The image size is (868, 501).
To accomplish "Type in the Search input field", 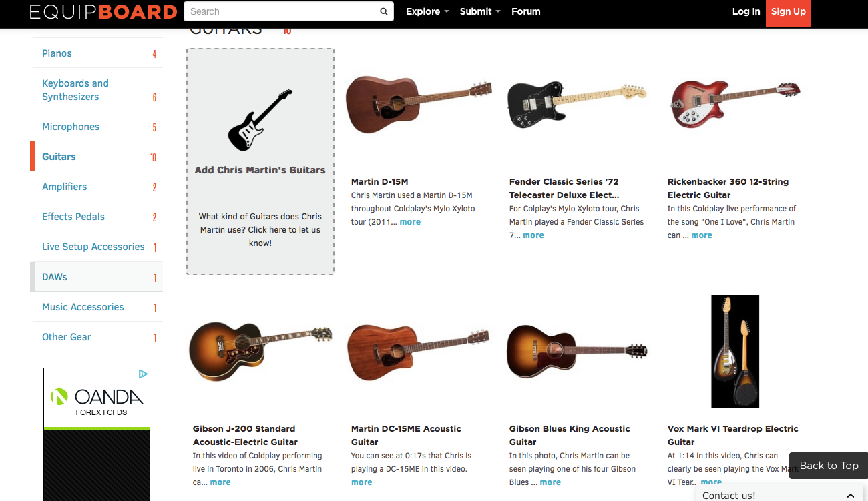I will [x=280, y=11].
